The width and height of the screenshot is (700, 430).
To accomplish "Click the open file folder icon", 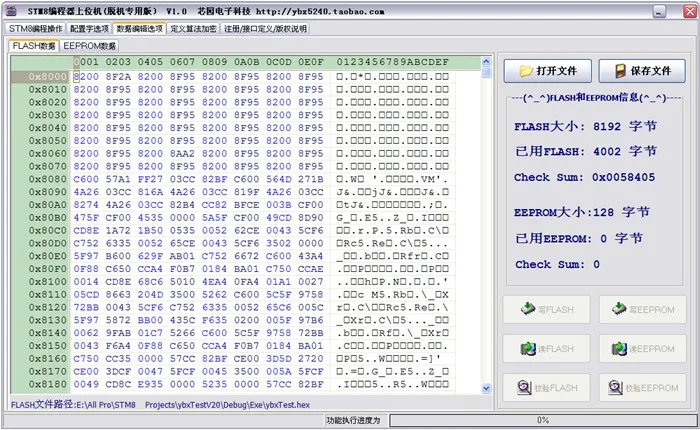I will coord(524,71).
